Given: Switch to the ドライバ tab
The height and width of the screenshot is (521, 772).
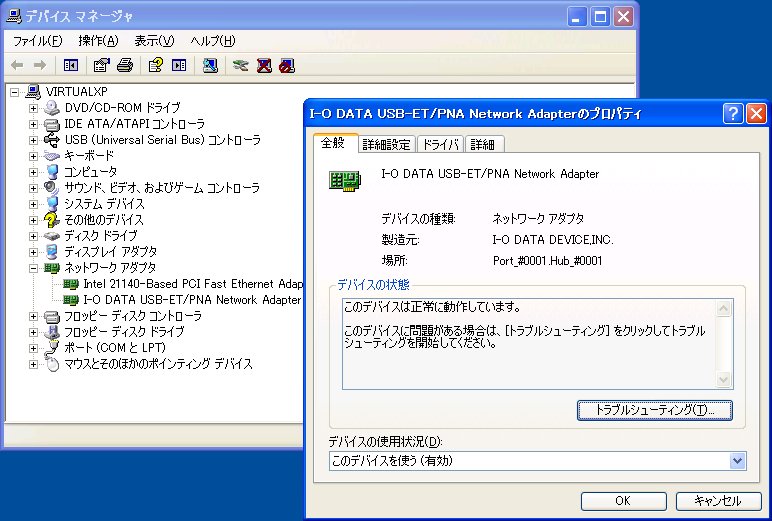Looking at the screenshot, I should (440, 144).
